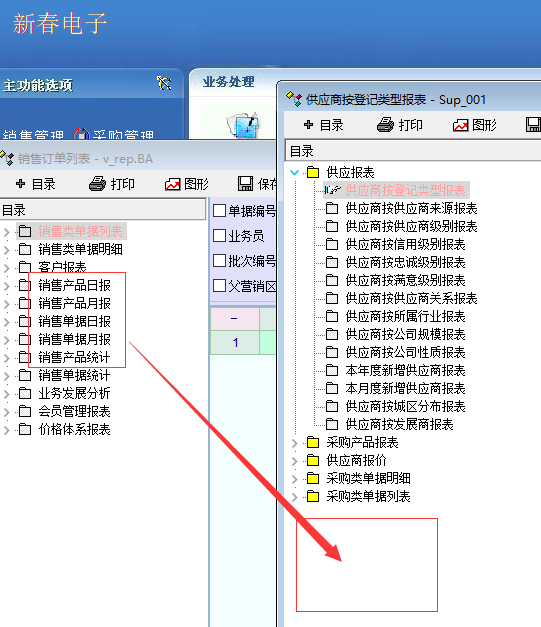The image size is (541, 627).
Task: Click 打印 printer icon in 销售订单列表 window
Action: click(97, 184)
